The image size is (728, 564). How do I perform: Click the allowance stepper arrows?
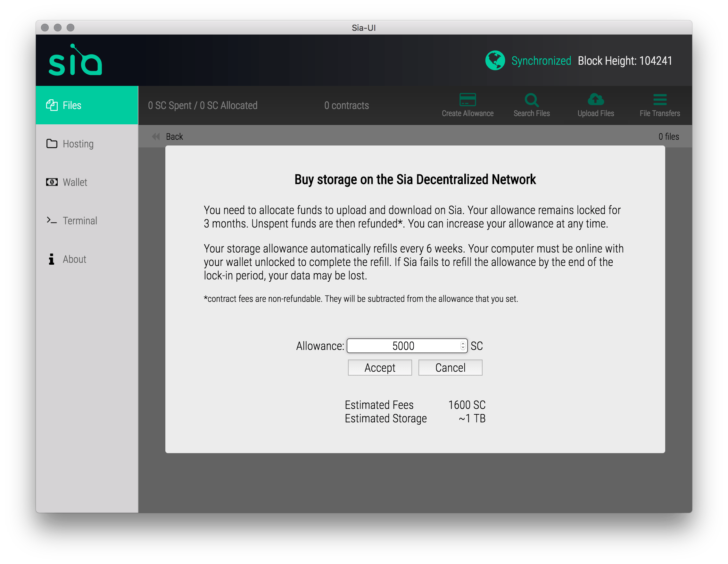(x=463, y=346)
